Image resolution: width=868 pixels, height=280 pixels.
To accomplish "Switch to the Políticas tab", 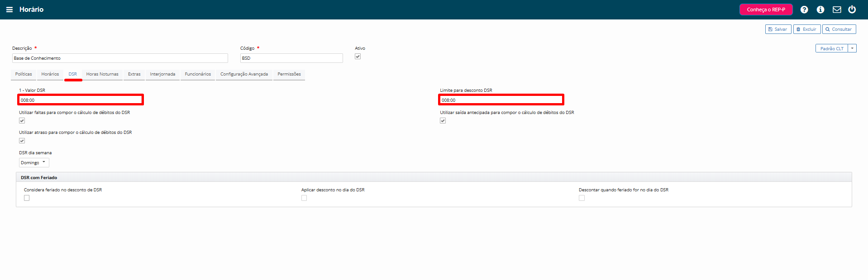I will (24, 74).
